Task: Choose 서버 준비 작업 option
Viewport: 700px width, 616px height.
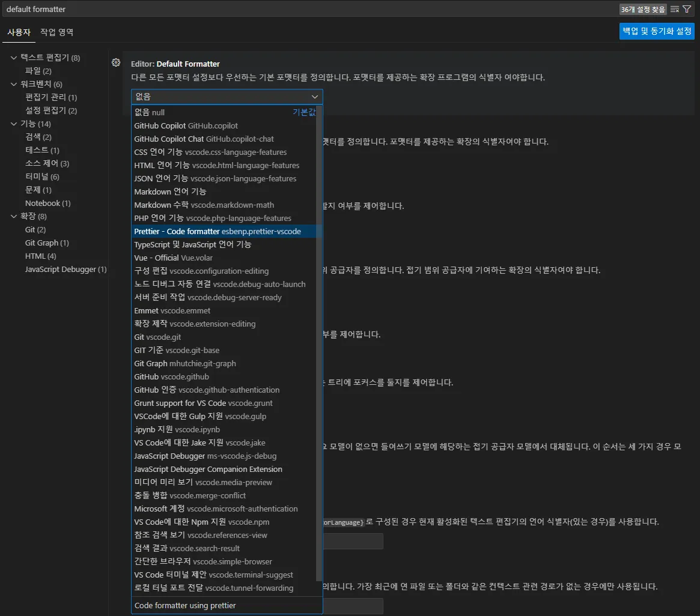Action: (x=224, y=297)
